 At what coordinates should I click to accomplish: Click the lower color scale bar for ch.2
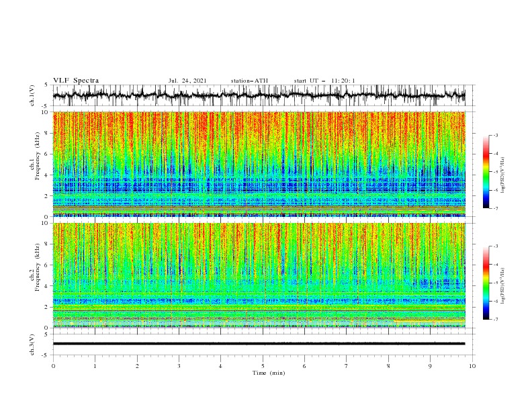[486, 283]
